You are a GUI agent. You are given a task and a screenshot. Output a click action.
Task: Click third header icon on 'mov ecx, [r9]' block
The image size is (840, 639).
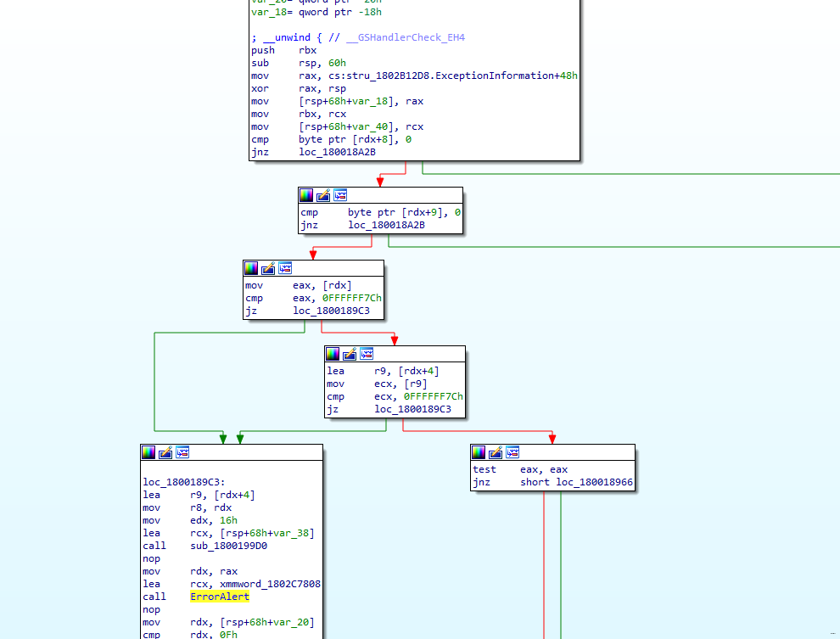point(367,354)
